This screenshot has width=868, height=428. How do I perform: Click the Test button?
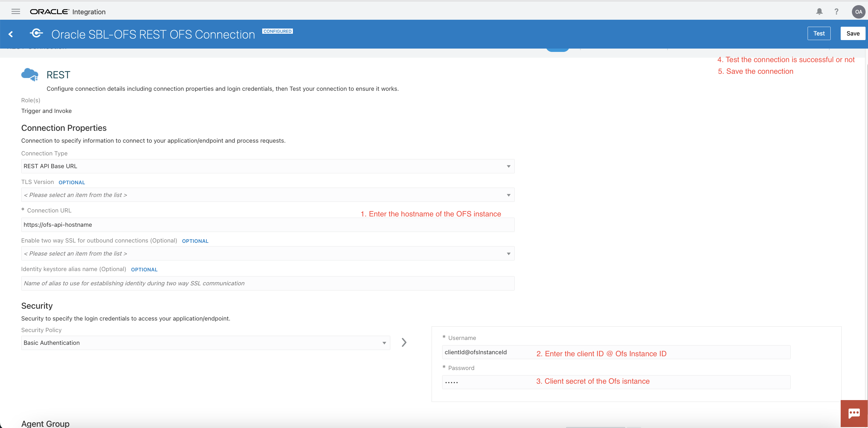(819, 33)
